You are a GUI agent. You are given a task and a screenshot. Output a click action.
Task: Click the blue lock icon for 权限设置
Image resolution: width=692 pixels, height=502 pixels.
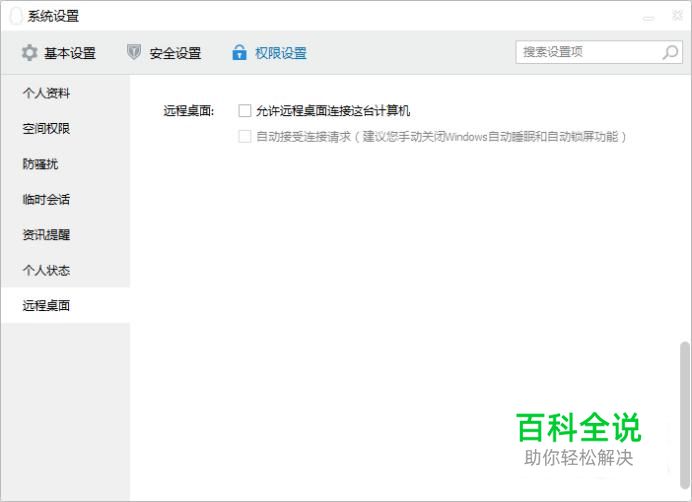(239, 53)
